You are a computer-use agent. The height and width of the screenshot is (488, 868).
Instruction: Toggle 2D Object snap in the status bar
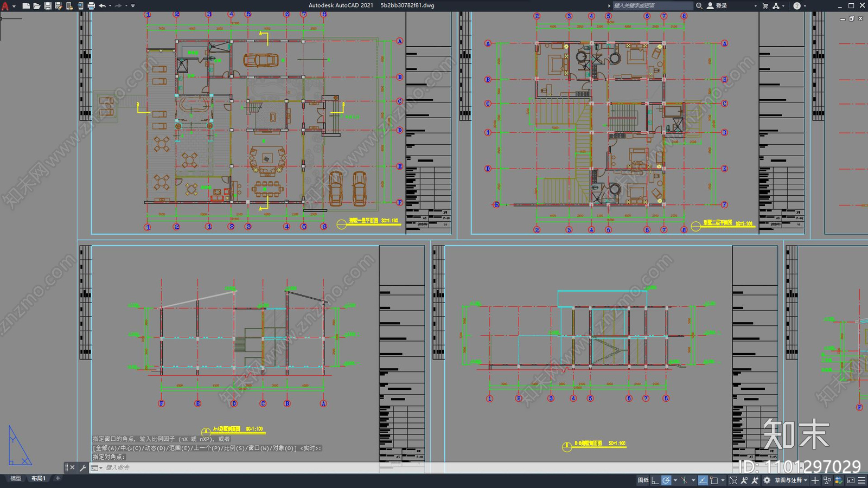pos(714,480)
